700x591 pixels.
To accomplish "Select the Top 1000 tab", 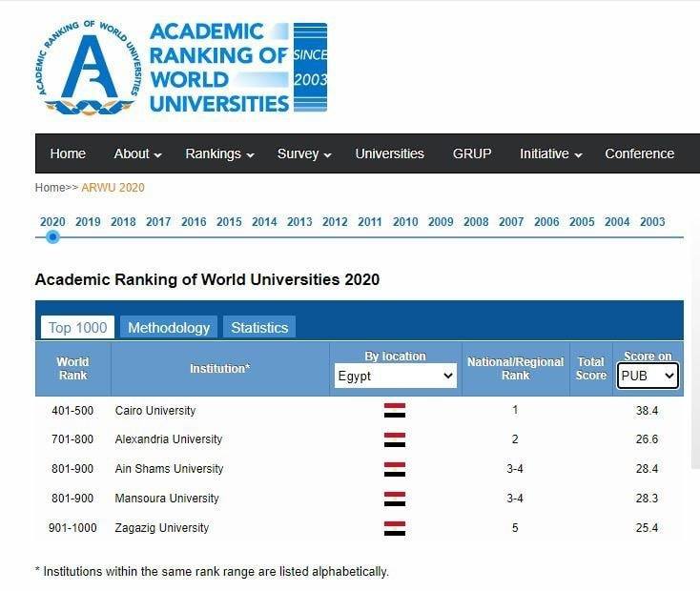I will point(77,328).
